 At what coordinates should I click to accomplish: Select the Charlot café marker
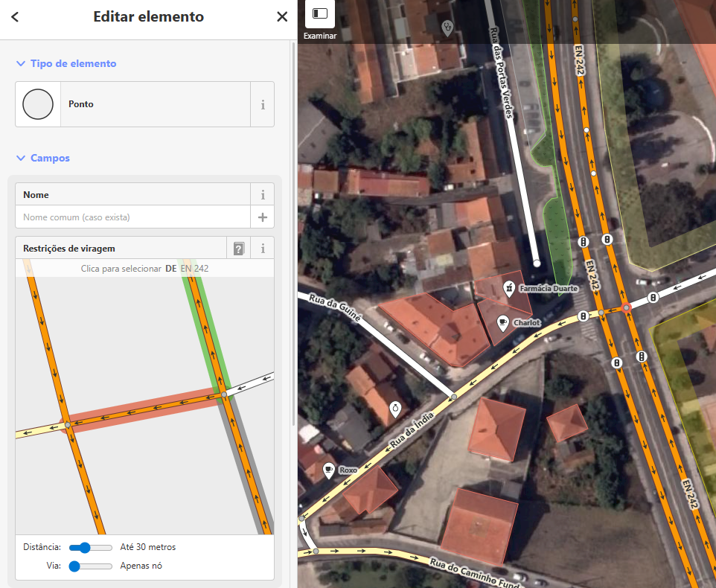coord(503,322)
